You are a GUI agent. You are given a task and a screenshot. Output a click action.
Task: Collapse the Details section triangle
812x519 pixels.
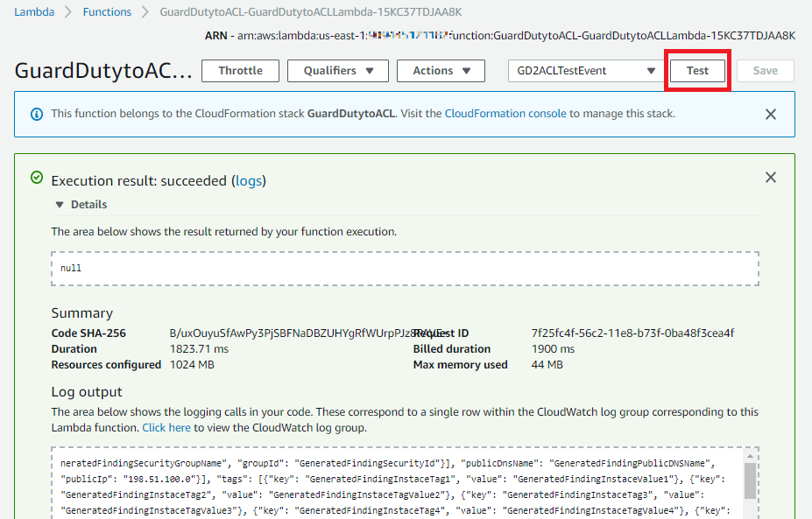coord(60,205)
